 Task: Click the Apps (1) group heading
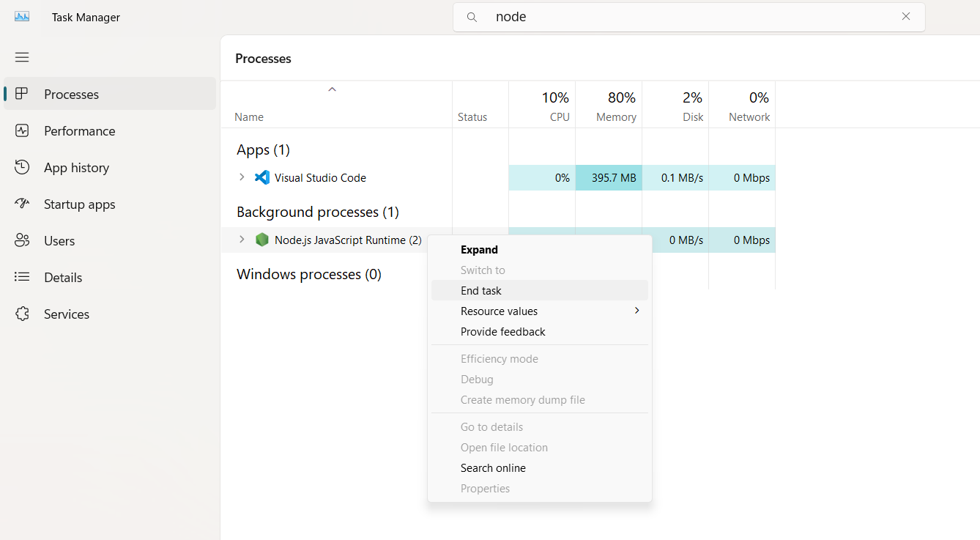tap(263, 149)
